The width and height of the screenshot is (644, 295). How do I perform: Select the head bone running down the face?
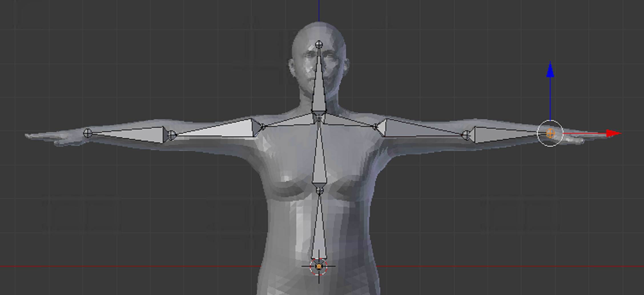click(319, 83)
